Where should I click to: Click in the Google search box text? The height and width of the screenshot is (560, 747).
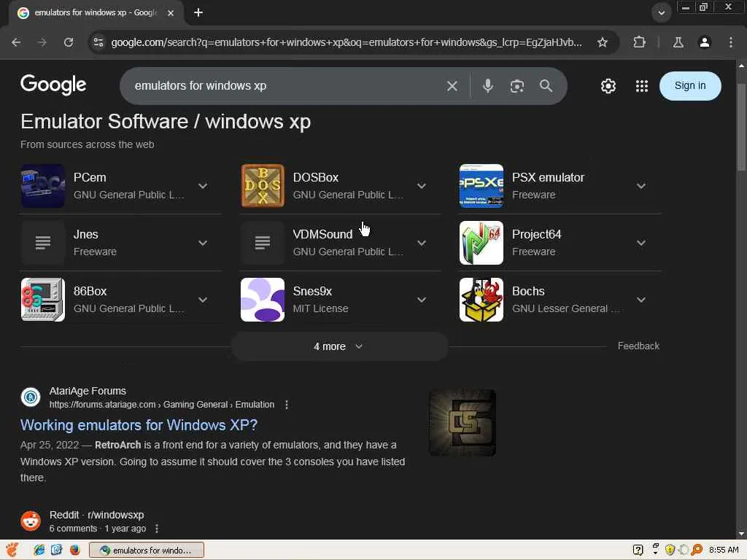click(x=201, y=86)
